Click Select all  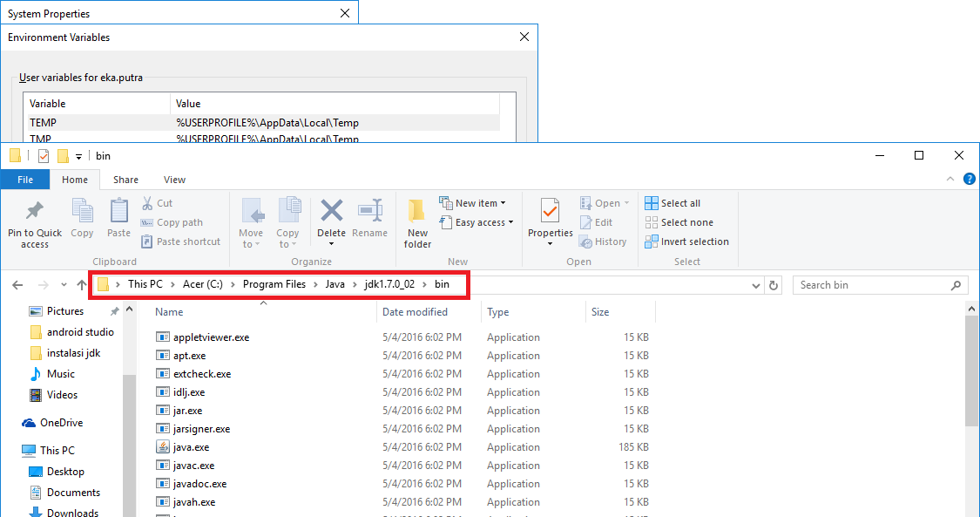tap(672, 203)
